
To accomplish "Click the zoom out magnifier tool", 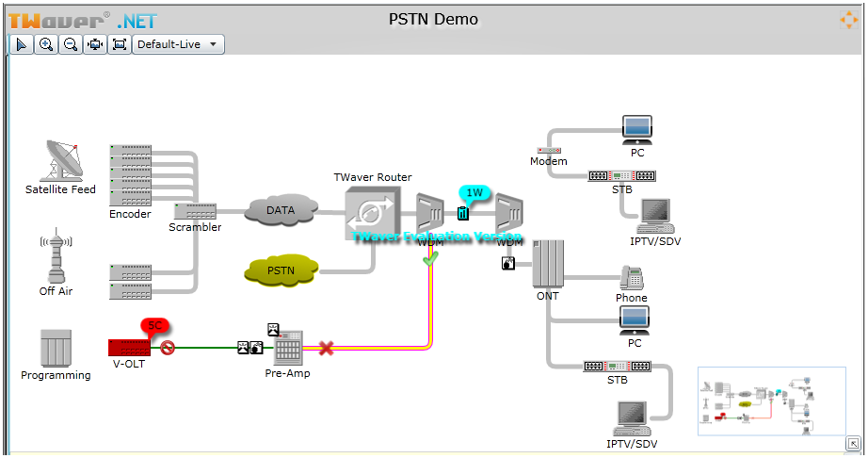I will coord(71,44).
